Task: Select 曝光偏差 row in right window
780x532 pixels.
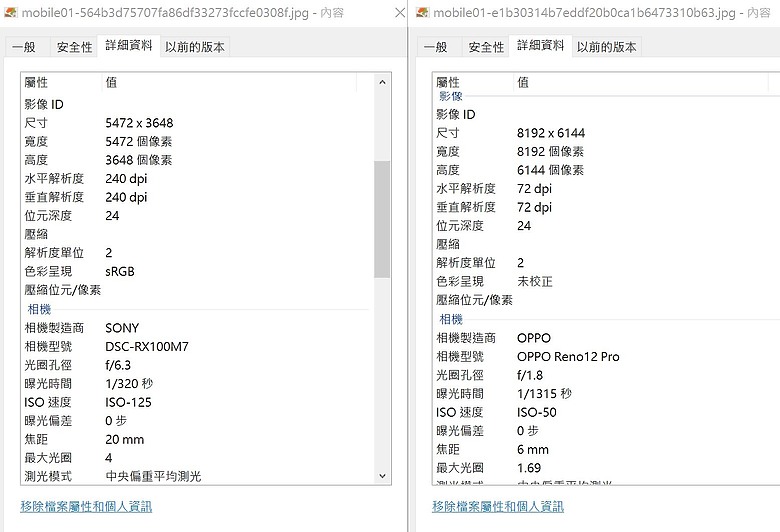Action: coord(607,431)
